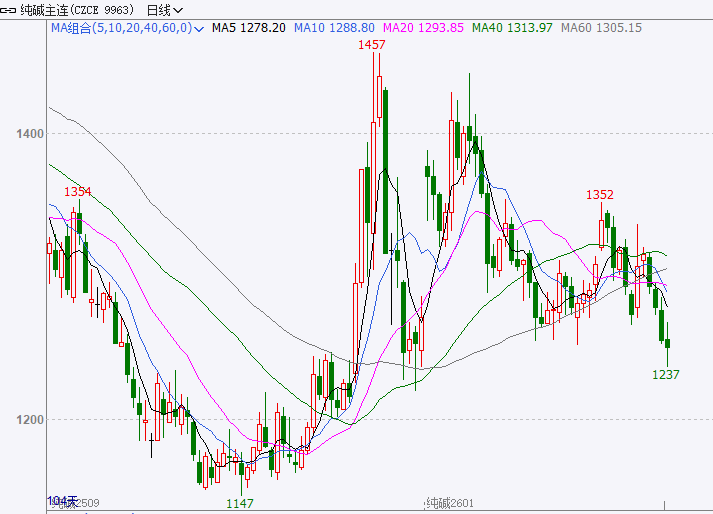Click the 1200 price axis label

[28, 419]
